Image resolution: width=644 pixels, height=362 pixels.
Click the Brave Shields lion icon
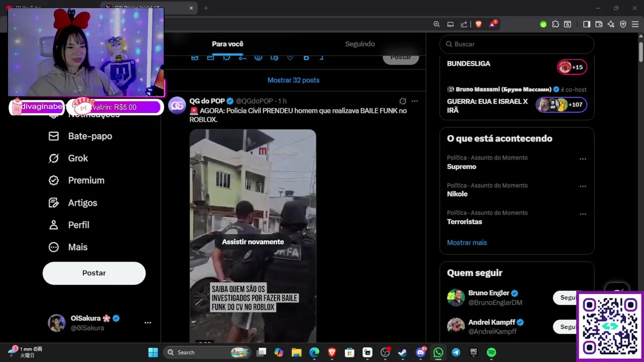tap(478, 24)
